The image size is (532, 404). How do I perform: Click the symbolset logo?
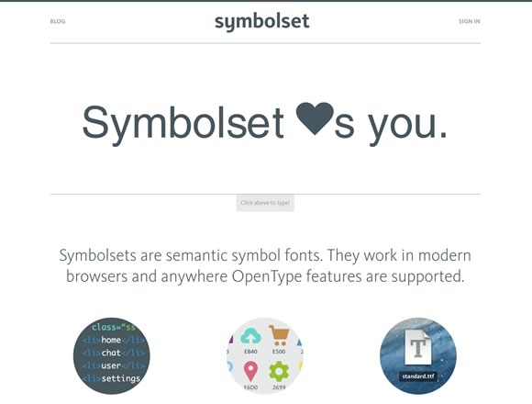[262, 22]
